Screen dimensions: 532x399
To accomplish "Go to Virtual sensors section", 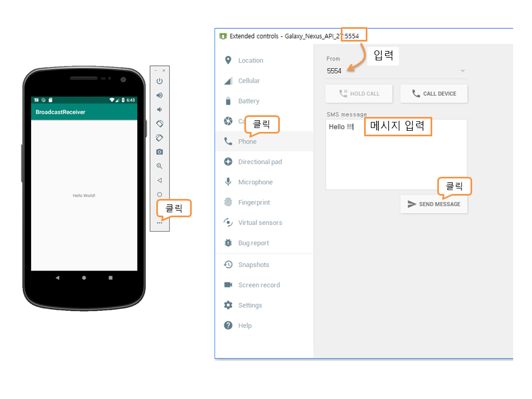I will pyautogui.click(x=260, y=223).
